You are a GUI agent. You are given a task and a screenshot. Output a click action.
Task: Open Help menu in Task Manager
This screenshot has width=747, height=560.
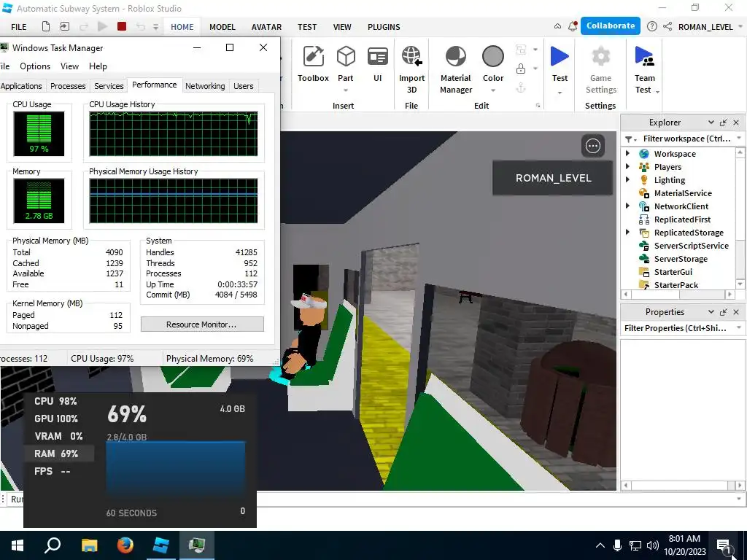pyautogui.click(x=98, y=66)
